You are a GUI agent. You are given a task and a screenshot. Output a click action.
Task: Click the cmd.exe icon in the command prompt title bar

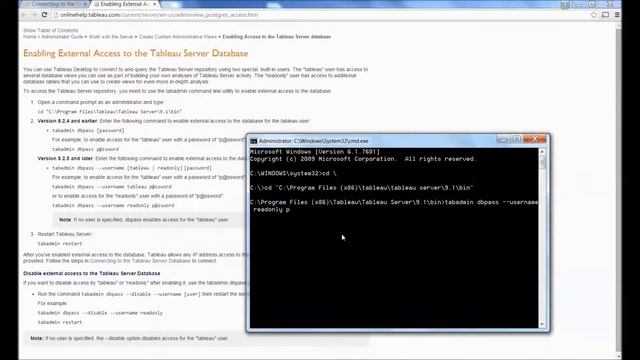click(253, 141)
